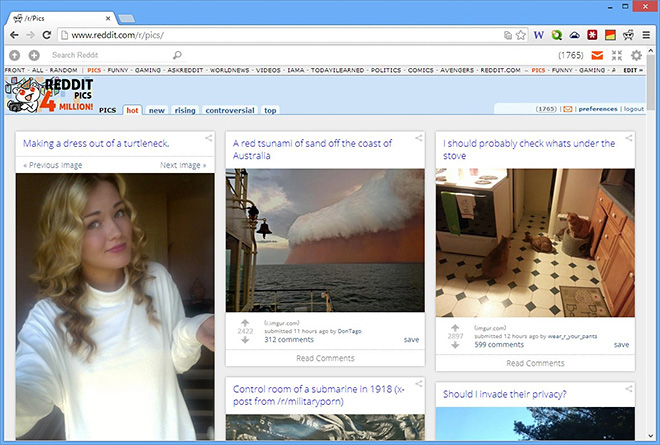Click the red asterisk extension icon
The image size is (660, 445).
point(592,35)
